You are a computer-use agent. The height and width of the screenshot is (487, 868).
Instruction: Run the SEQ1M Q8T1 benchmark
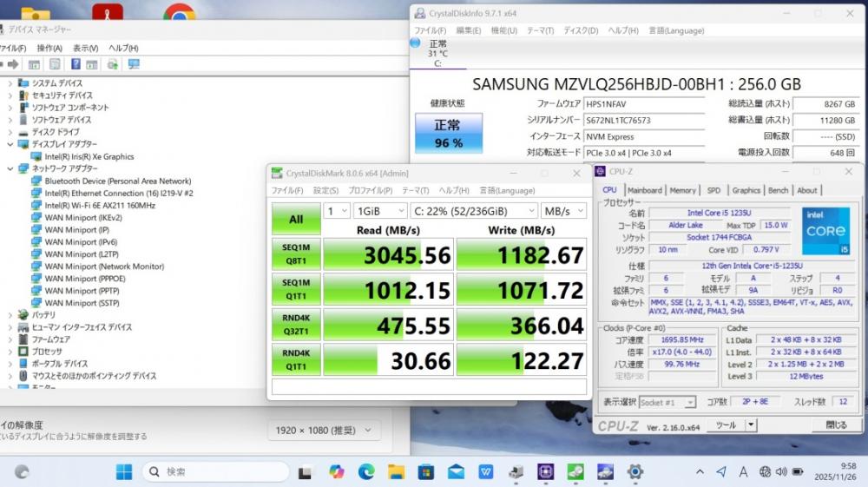pyautogui.click(x=296, y=254)
